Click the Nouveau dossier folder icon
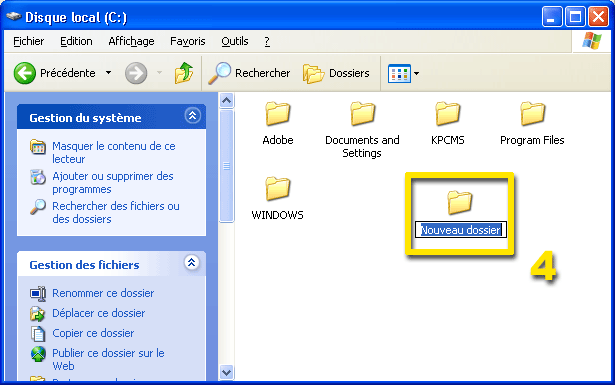615x385 pixels. click(x=459, y=203)
